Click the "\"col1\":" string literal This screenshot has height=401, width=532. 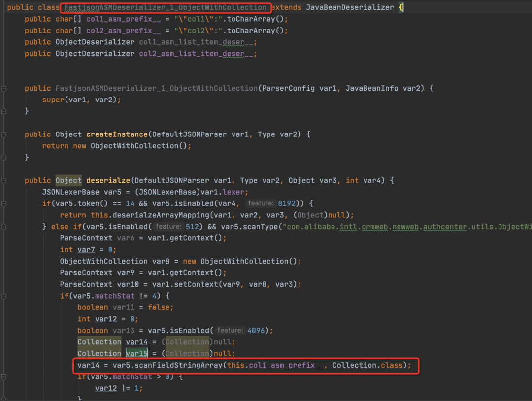[x=198, y=19]
